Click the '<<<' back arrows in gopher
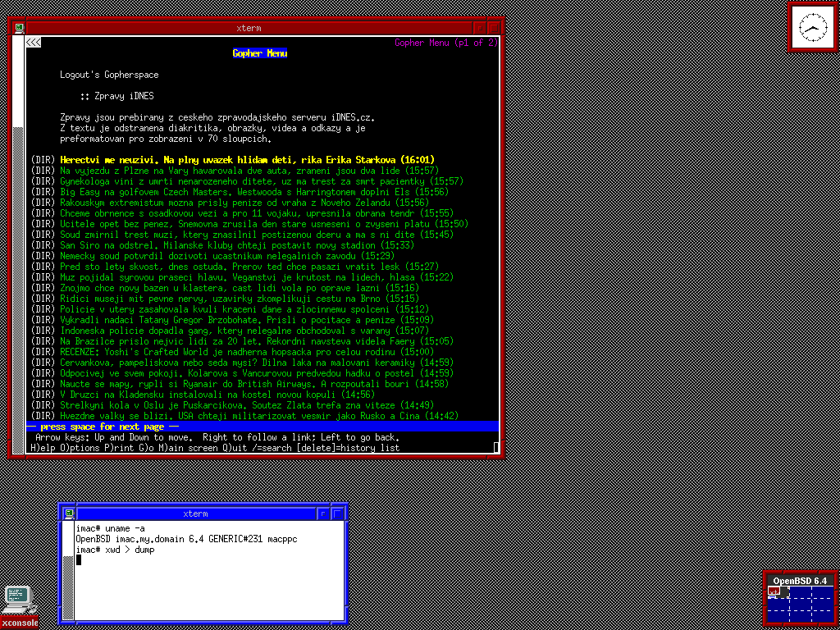 (x=34, y=43)
